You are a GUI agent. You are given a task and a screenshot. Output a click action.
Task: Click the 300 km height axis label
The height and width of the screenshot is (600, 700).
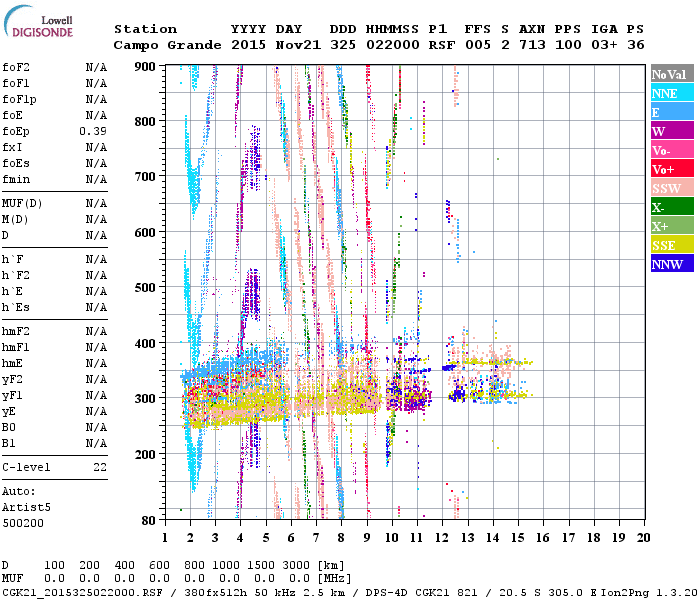pyautogui.click(x=145, y=398)
